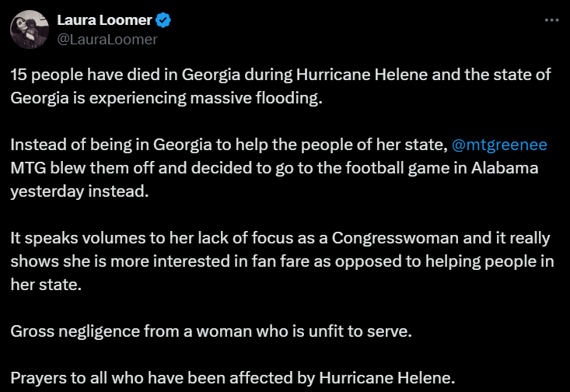Image resolution: width=570 pixels, height=392 pixels.
Task: Click the 'Prayers to all' closing sentence
Action: pos(233,378)
